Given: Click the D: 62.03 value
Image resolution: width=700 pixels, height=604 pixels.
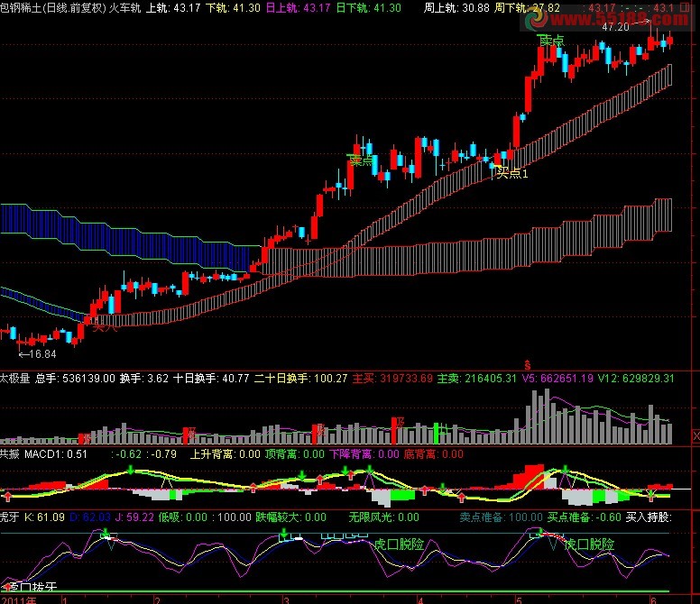Looking at the screenshot, I should (x=89, y=517).
